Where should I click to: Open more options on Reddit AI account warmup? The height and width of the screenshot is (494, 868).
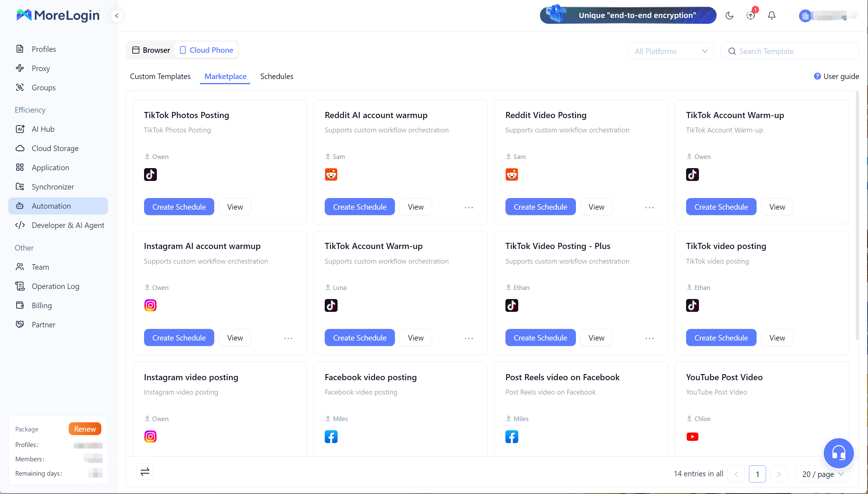(x=469, y=207)
